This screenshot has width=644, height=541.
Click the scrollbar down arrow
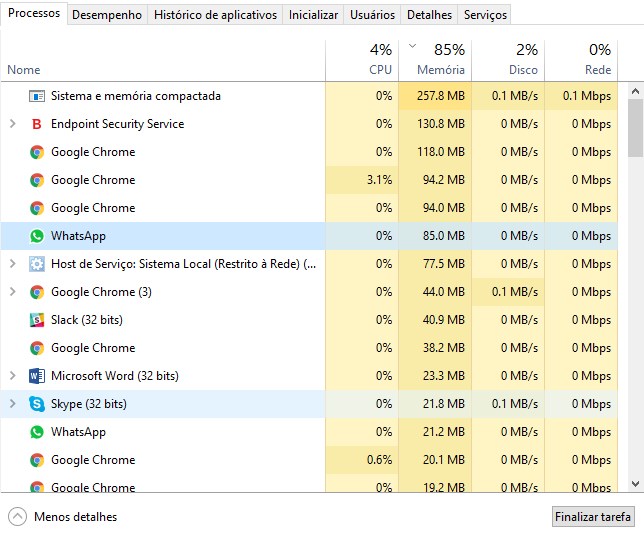(635, 484)
